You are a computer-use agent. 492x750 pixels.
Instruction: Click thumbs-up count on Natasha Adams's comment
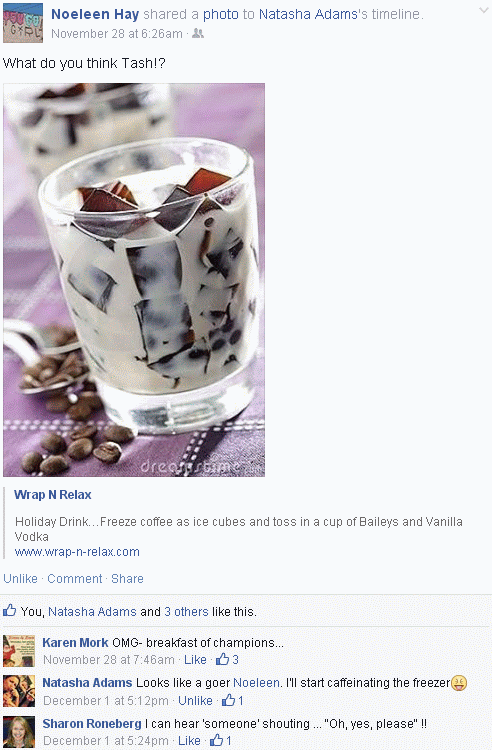[x=233, y=701]
